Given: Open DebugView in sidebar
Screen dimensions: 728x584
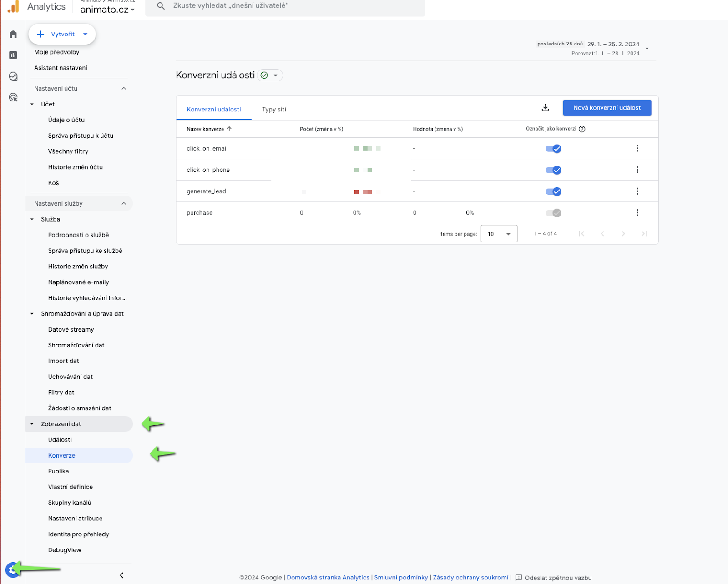Looking at the screenshot, I should pyautogui.click(x=65, y=550).
